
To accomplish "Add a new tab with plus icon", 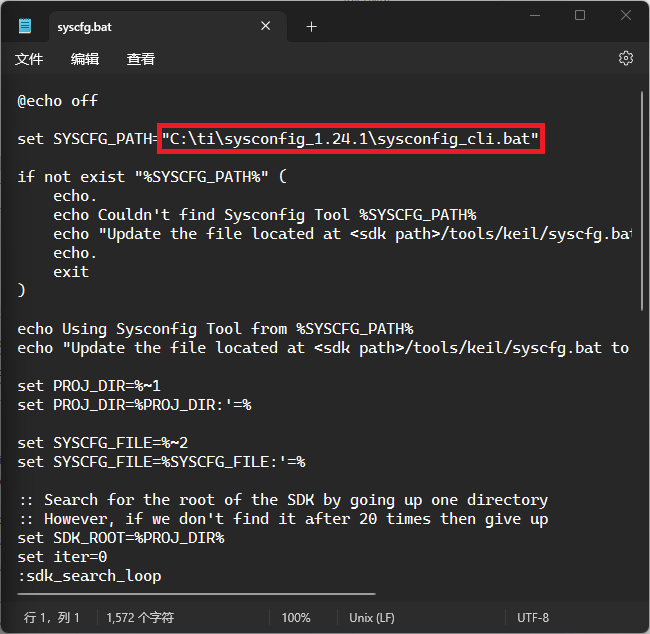I will coord(311,27).
